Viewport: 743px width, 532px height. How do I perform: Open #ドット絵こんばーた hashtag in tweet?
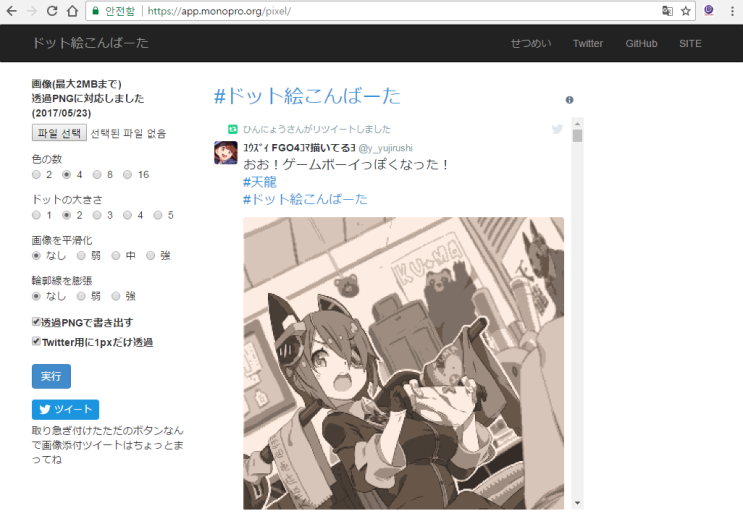(305, 199)
